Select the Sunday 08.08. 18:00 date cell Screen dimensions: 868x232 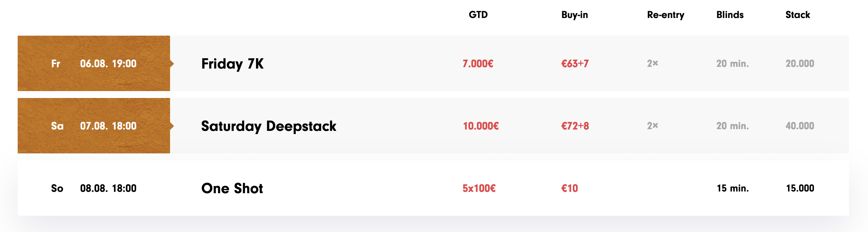click(94, 188)
